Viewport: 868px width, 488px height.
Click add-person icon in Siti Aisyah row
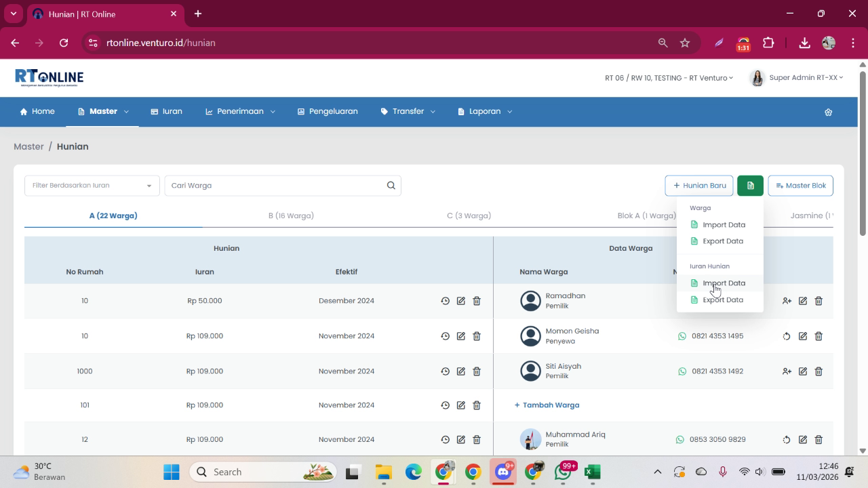(787, 371)
